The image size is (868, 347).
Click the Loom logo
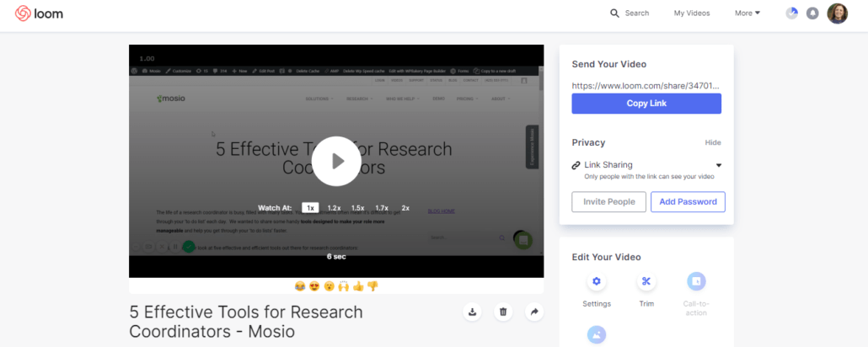39,13
